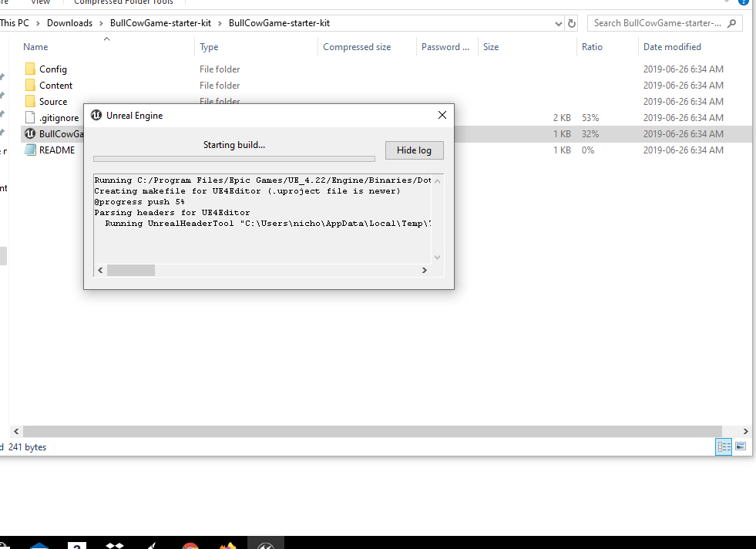
Task: Click Explorer horizontal scrollbar thumb
Action: pyautogui.click(x=372, y=431)
